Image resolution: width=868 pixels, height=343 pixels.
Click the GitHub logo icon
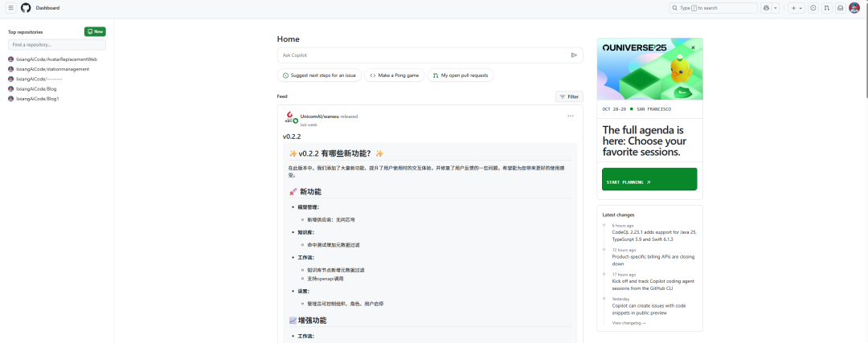(26, 8)
